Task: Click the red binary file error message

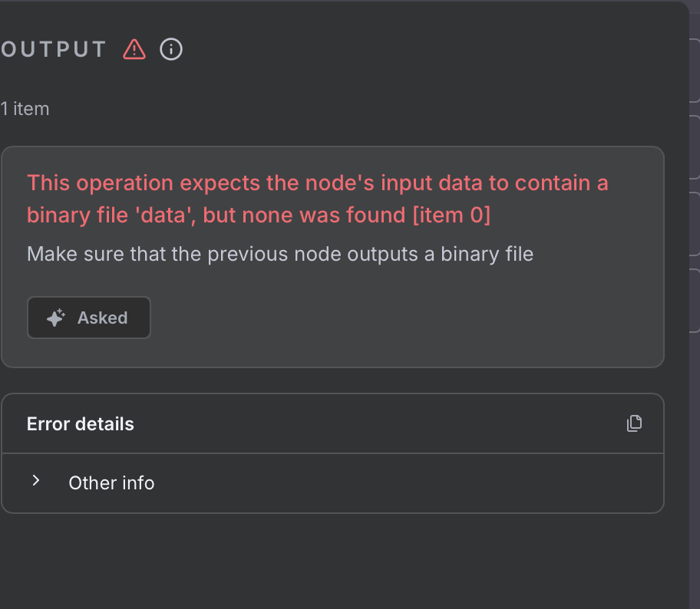Action: click(317, 199)
